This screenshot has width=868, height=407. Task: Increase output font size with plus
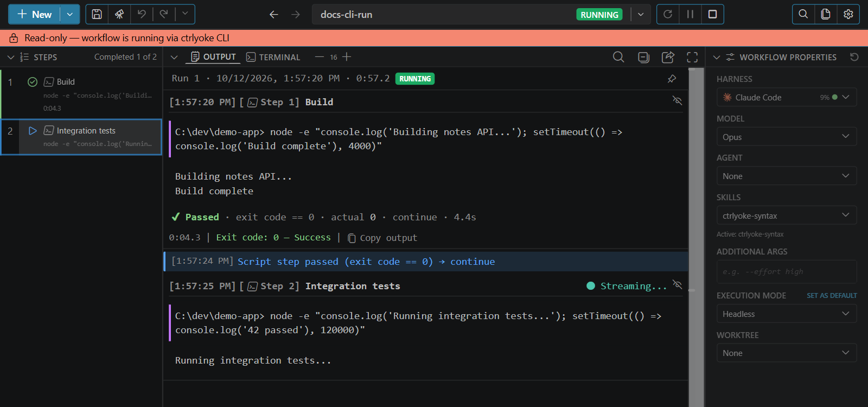(347, 57)
